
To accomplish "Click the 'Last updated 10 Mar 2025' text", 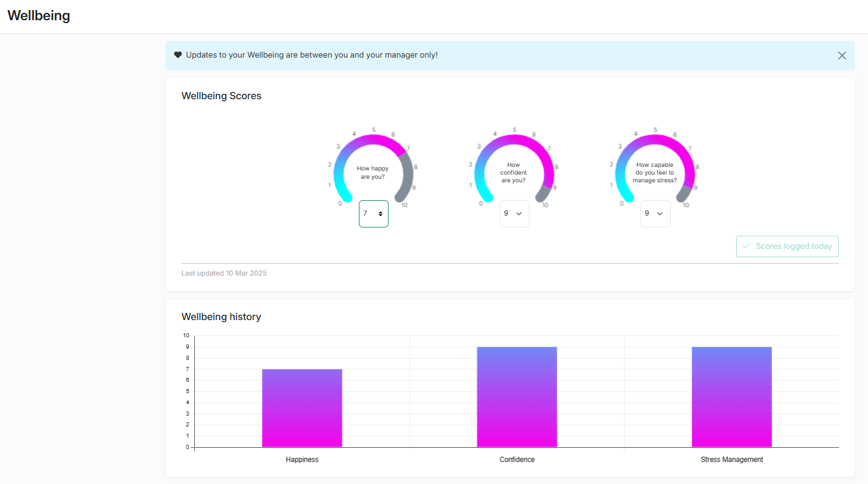I will 224,273.
